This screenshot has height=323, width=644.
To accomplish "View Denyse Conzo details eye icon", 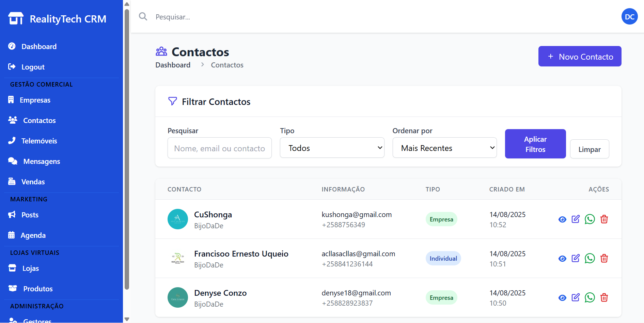I will click(562, 298).
